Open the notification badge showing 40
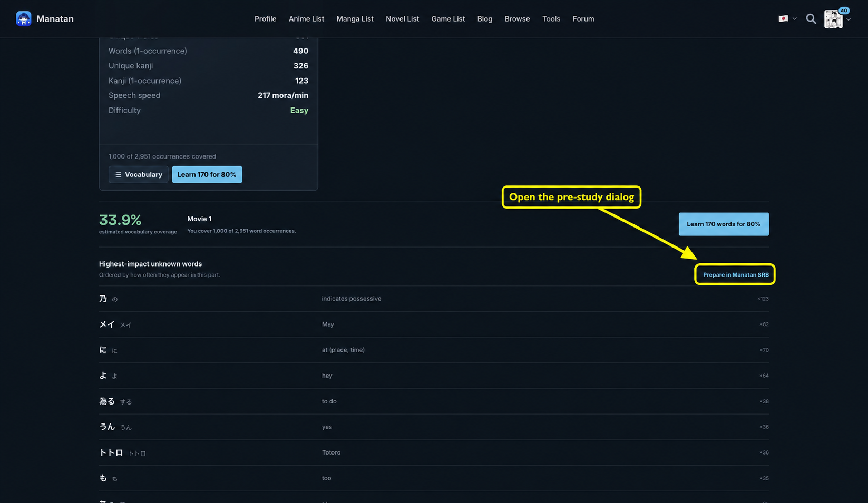 click(844, 11)
